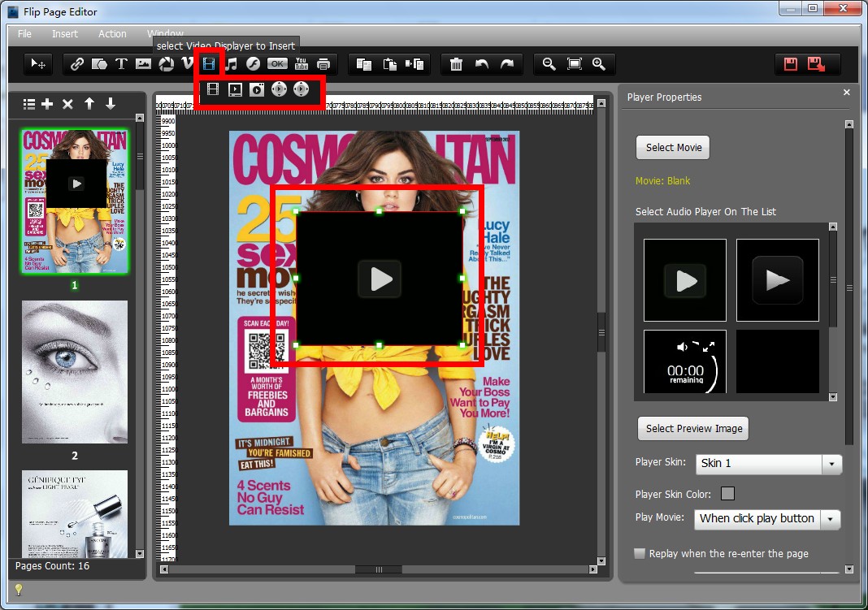
Task: Choose the first player style with the green play button
Action: coord(685,280)
